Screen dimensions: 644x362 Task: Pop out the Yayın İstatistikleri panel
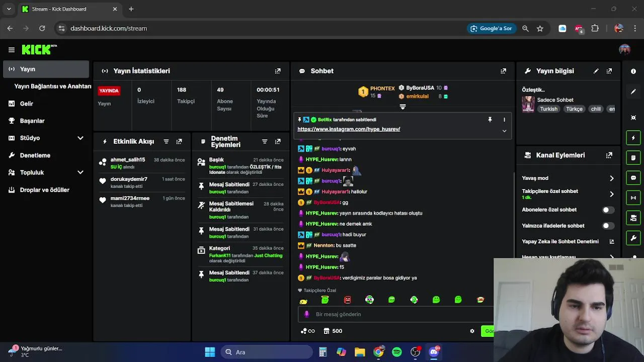pos(278,71)
